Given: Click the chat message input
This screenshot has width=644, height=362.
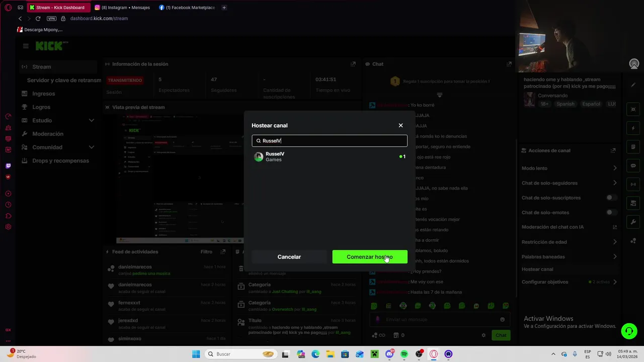Looking at the screenshot, I should (x=440, y=320).
